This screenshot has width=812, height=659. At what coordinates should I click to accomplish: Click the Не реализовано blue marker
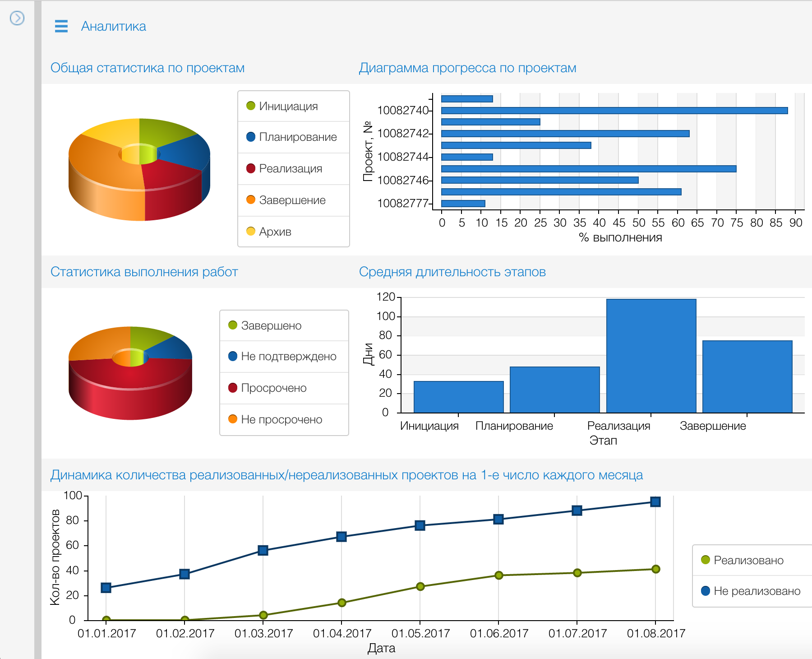coord(706,591)
